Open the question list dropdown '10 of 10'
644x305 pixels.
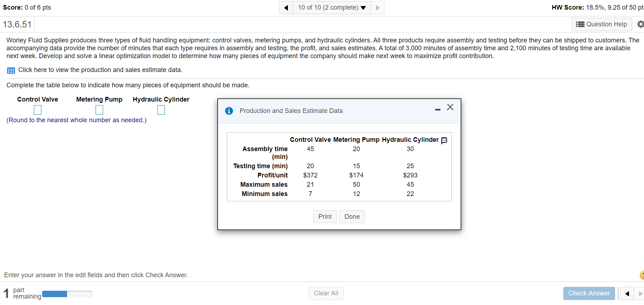[332, 8]
